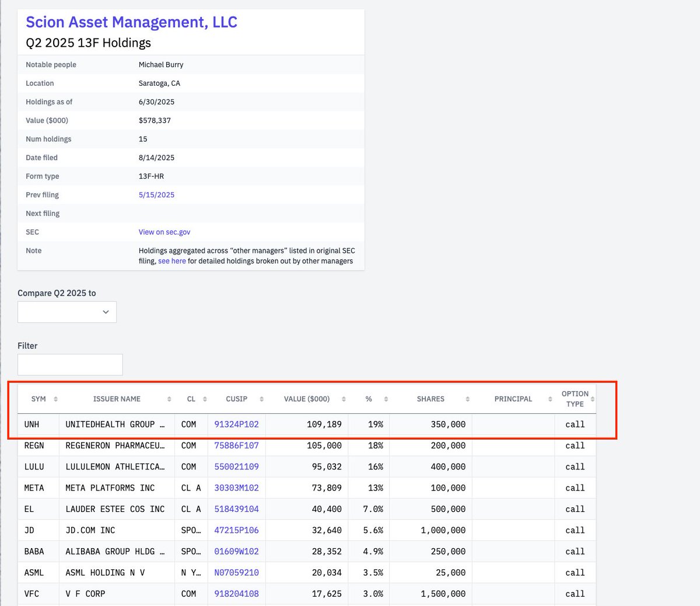Viewport: 700px width, 606px height.
Task: Focus the Filter input box
Action: 70,364
